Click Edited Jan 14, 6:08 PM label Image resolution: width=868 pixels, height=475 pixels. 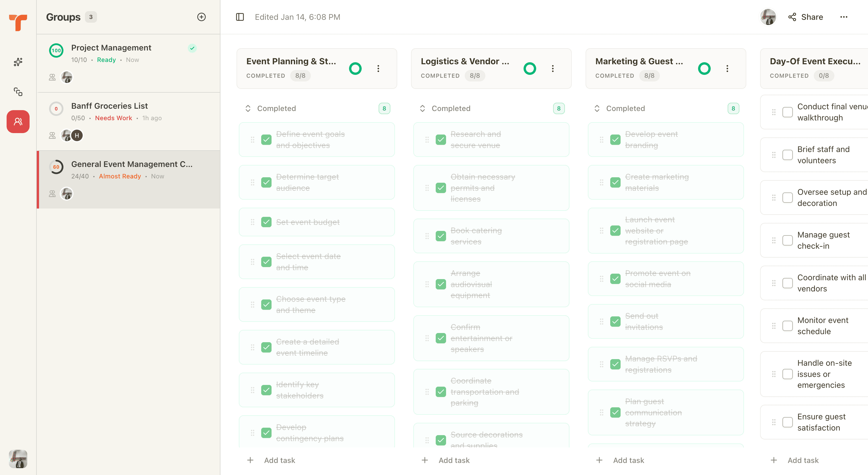click(x=298, y=17)
